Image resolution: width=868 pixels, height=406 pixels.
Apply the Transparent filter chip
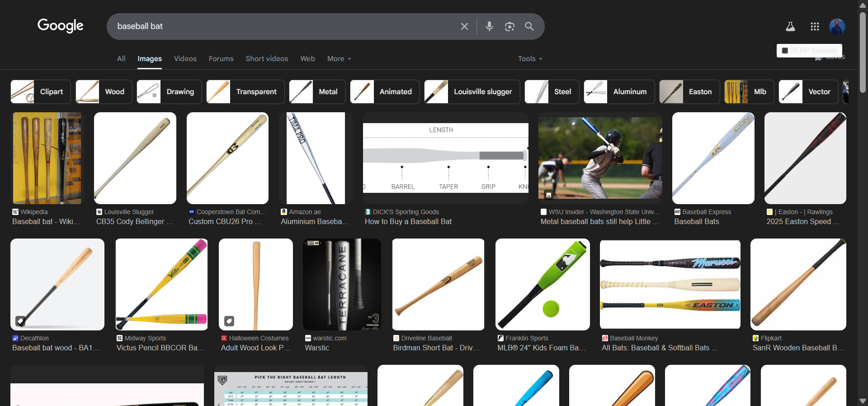point(245,91)
